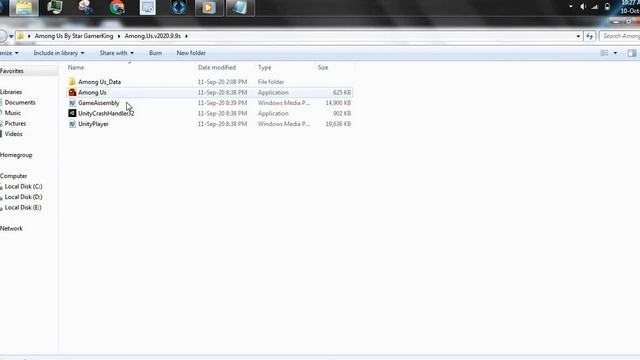
Task: Select the UnityPlayer file icon
Action: 72,124
